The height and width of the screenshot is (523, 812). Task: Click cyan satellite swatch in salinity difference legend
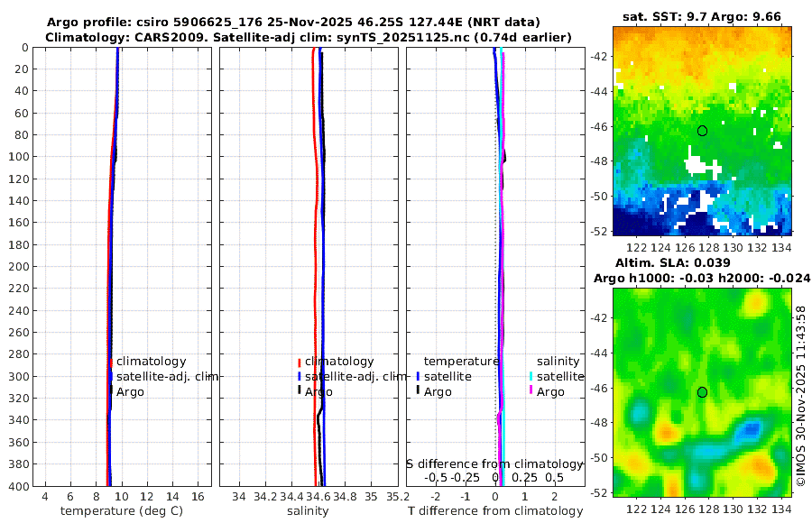tap(531, 376)
